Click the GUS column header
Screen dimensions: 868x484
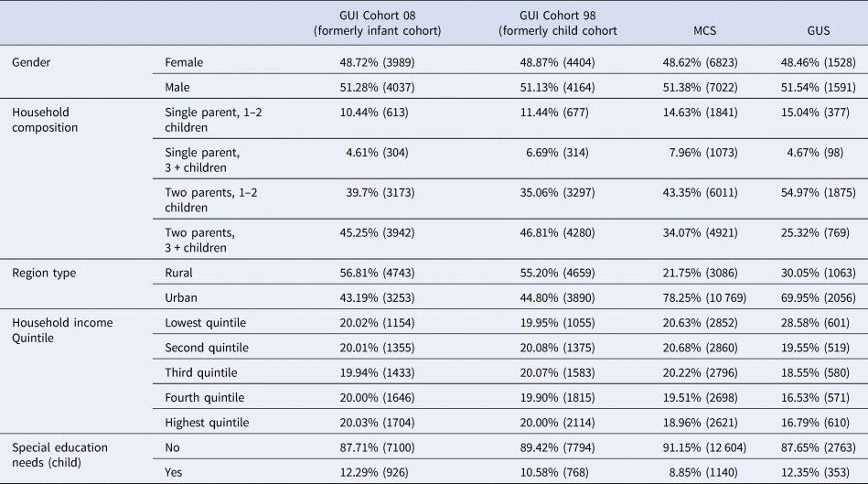[x=819, y=31]
